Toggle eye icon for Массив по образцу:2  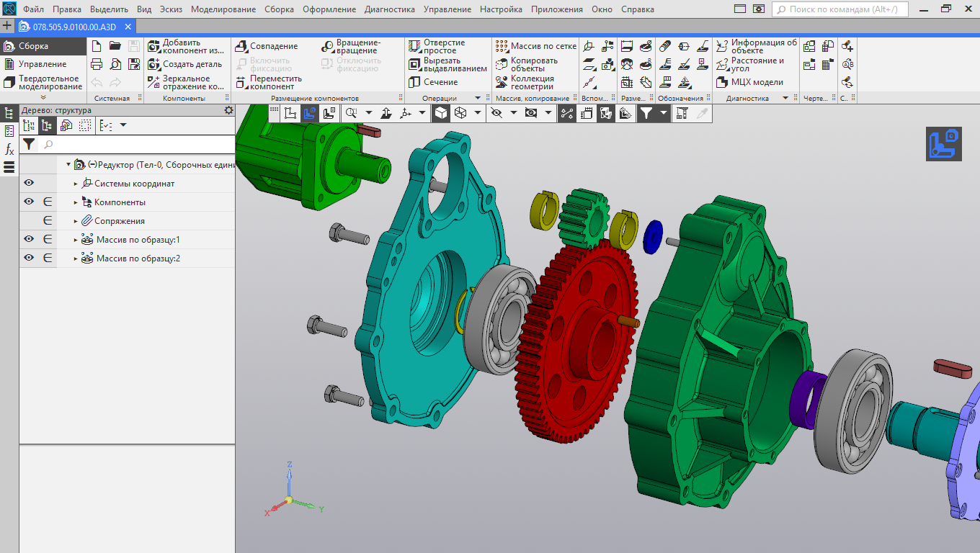(x=29, y=258)
